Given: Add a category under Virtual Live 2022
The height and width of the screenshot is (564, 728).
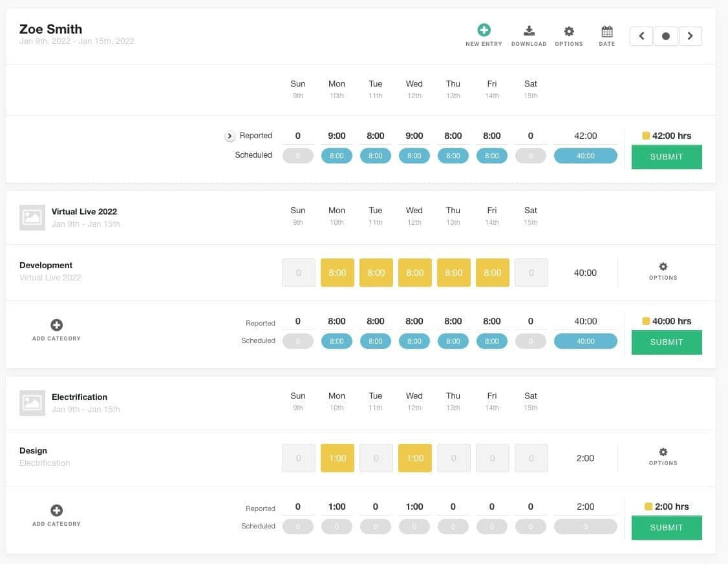Looking at the screenshot, I should [56, 325].
